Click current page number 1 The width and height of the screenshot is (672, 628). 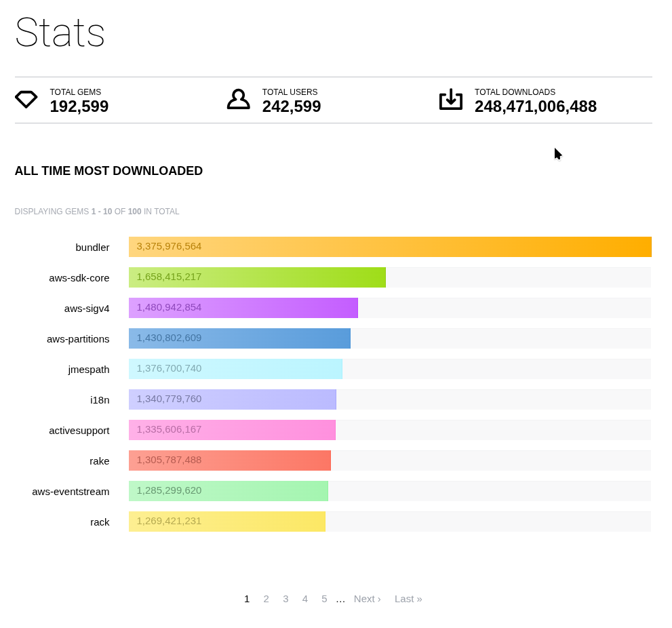click(247, 599)
